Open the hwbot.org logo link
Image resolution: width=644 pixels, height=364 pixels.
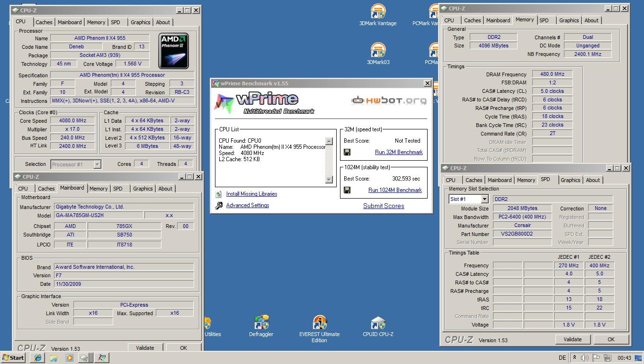click(x=389, y=100)
